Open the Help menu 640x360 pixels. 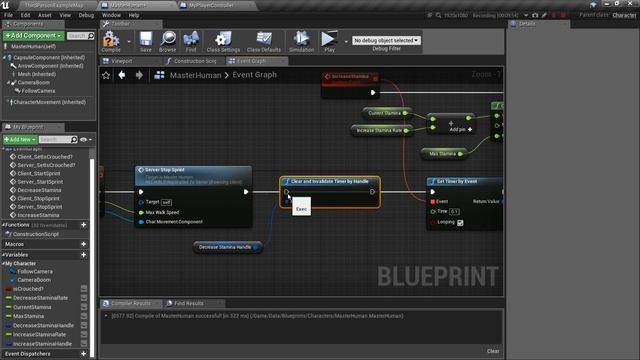[134, 15]
